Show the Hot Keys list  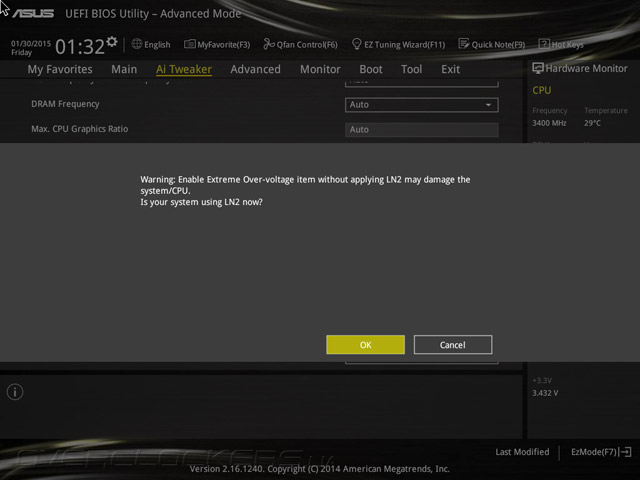[567, 44]
